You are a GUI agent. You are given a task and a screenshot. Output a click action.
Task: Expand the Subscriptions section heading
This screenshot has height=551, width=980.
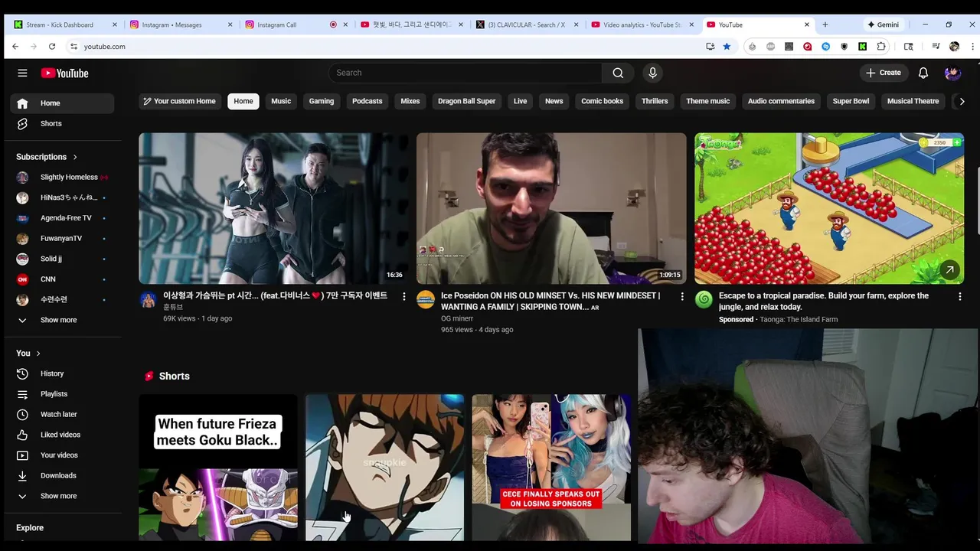click(x=47, y=157)
